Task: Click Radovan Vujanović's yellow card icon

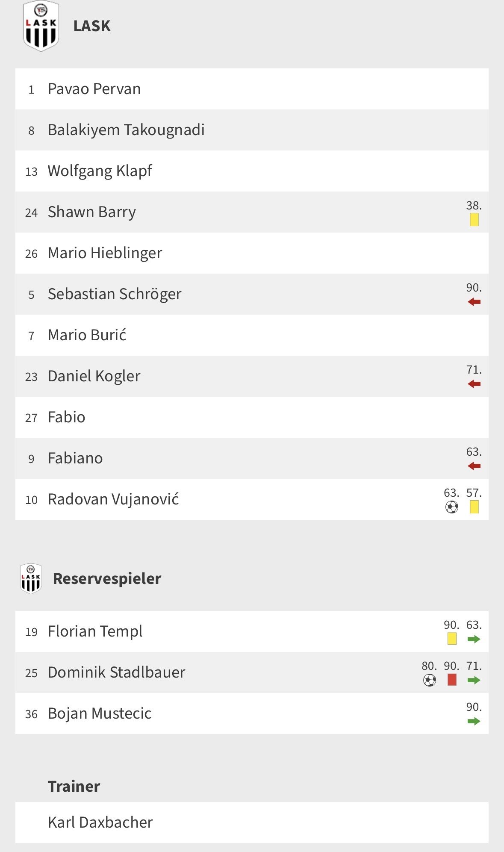Action: point(474,507)
